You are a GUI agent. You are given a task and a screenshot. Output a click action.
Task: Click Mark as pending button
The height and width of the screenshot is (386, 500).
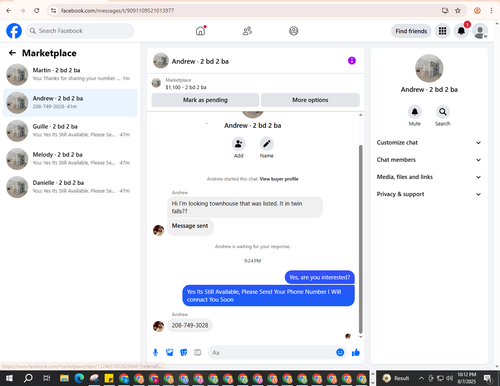[x=205, y=100]
